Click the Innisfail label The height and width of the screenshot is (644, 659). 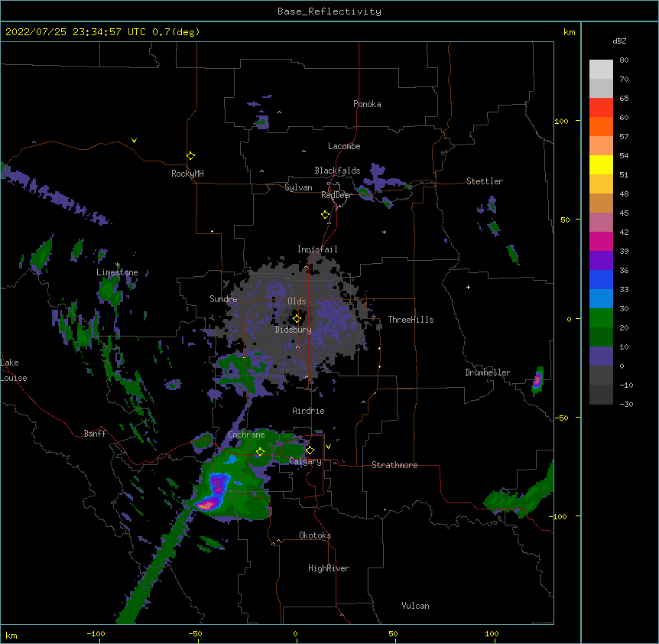[317, 249]
